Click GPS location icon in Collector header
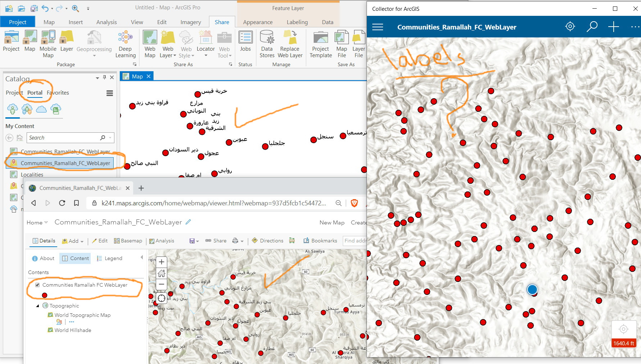This screenshot has width=641, height=364. coord(570,26)
